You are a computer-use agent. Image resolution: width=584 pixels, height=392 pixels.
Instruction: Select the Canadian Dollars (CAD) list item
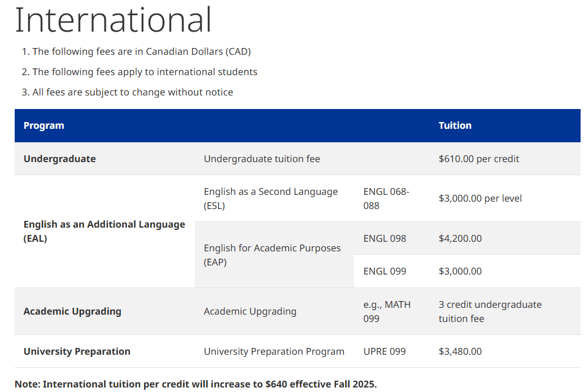(x=141, y=51)
